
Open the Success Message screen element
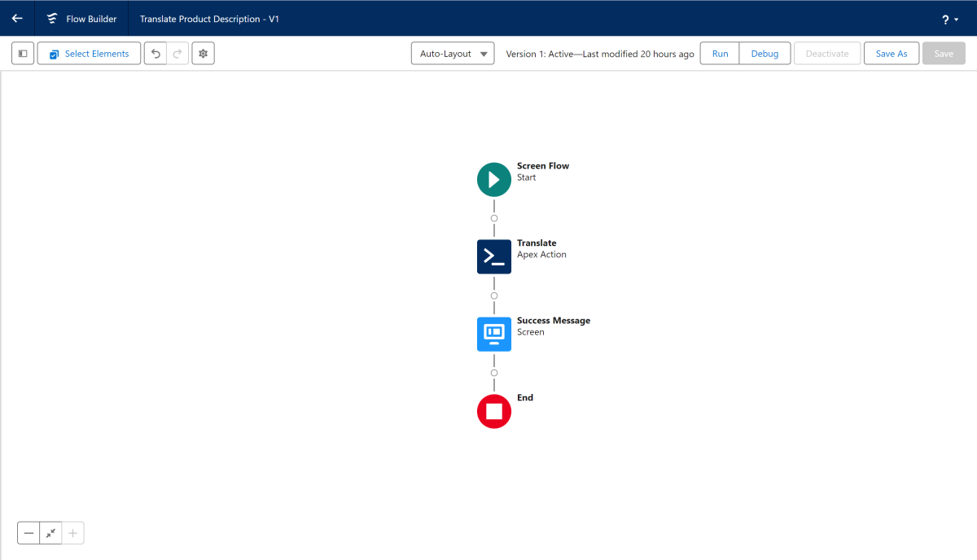click(494, 334)
